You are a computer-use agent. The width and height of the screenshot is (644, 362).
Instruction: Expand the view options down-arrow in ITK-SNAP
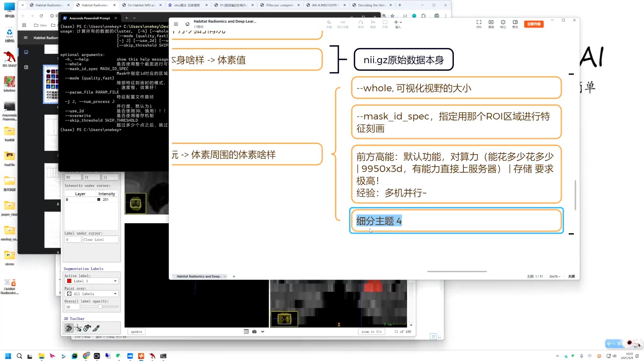point(263,331)
